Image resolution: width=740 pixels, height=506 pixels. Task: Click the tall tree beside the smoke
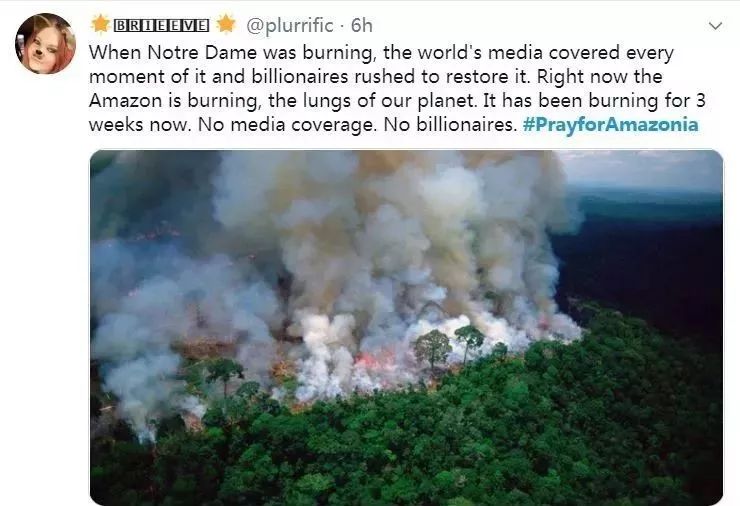point(432,348)
